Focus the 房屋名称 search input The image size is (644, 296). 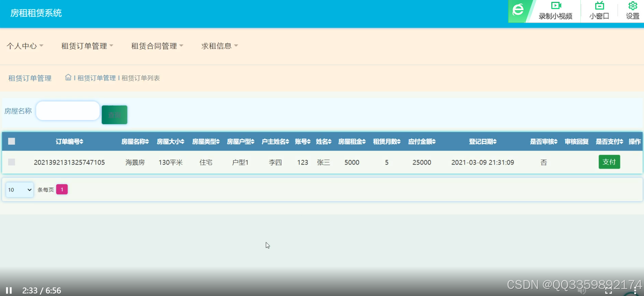click(68, 111)
